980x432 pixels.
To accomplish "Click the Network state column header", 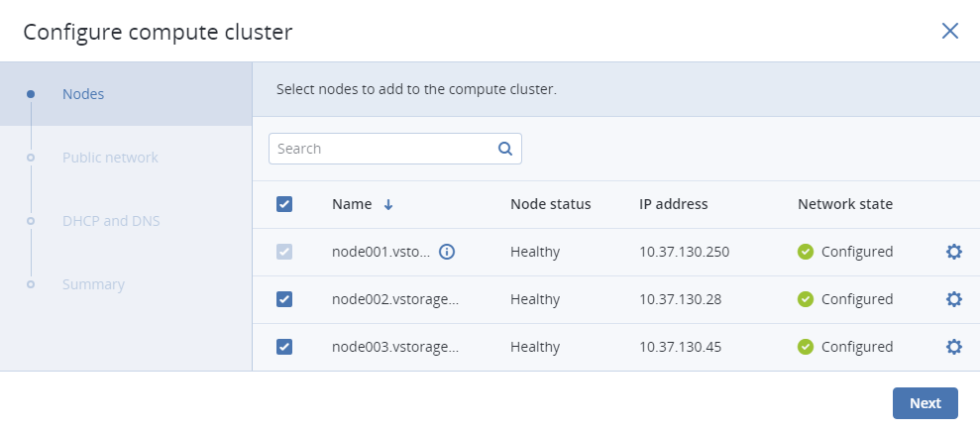I will coord(845,204).
